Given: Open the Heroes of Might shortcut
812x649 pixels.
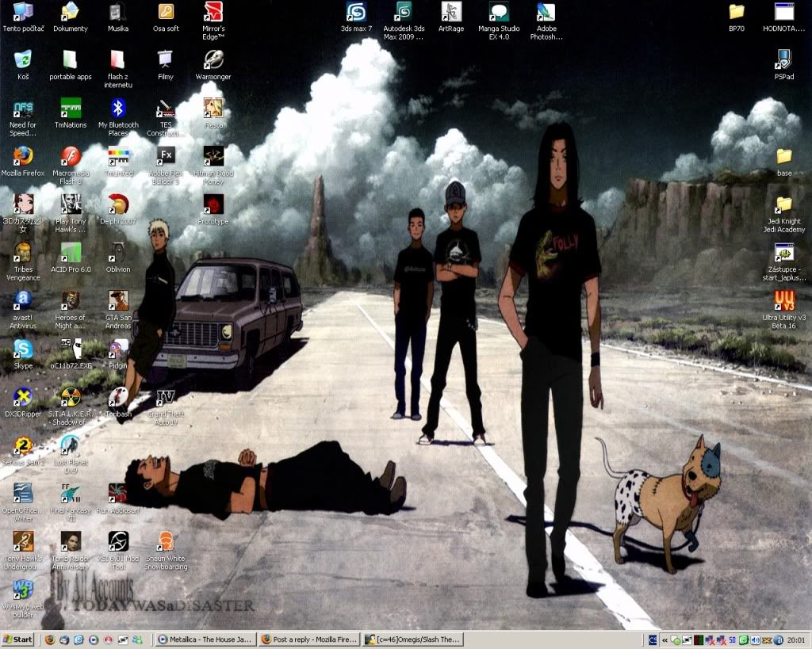Looking at the screenshot, I should 71,311.
